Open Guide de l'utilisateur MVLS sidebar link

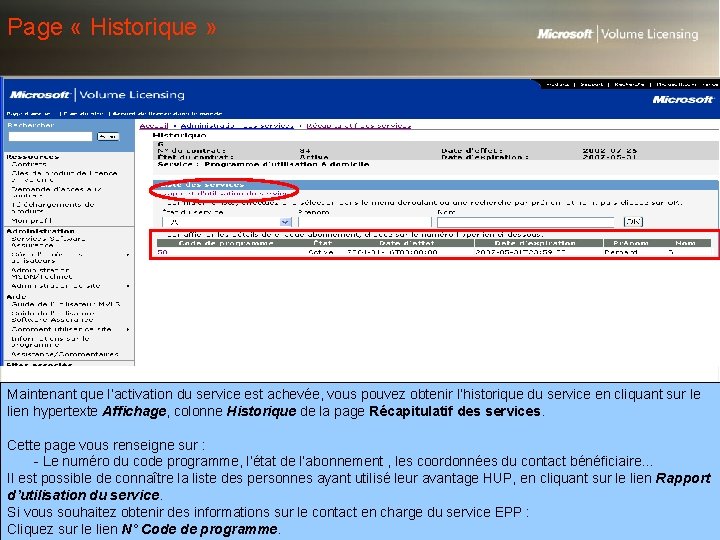pos(66,304)
